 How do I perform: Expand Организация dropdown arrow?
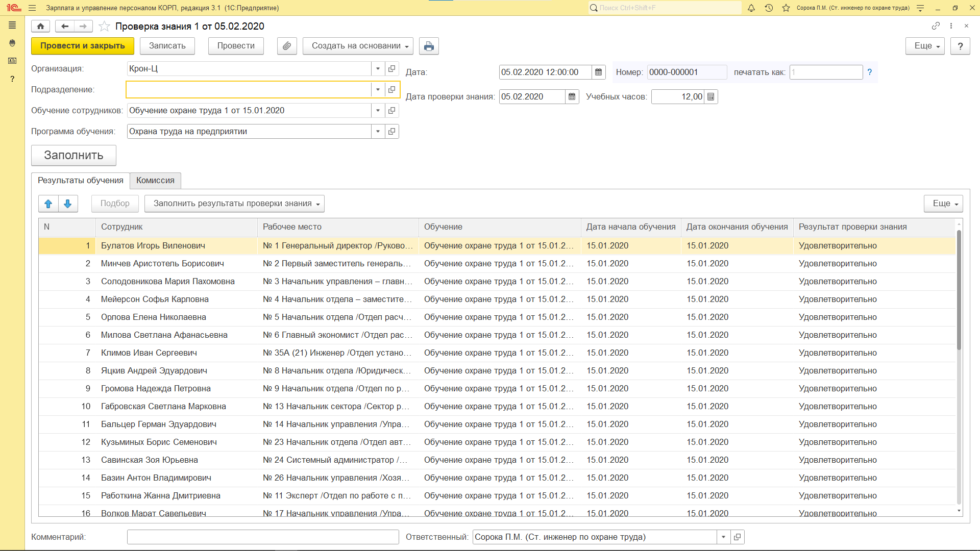coord(378,69)
